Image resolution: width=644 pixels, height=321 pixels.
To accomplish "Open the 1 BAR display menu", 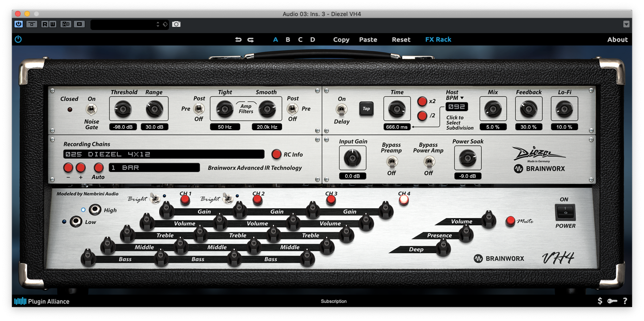I will pos(154,167).
